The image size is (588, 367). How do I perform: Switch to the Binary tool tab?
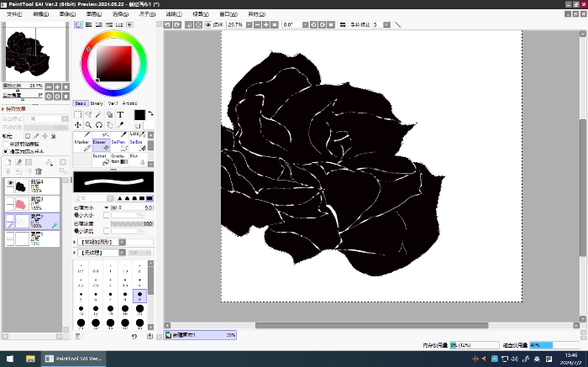click(97, 103)
